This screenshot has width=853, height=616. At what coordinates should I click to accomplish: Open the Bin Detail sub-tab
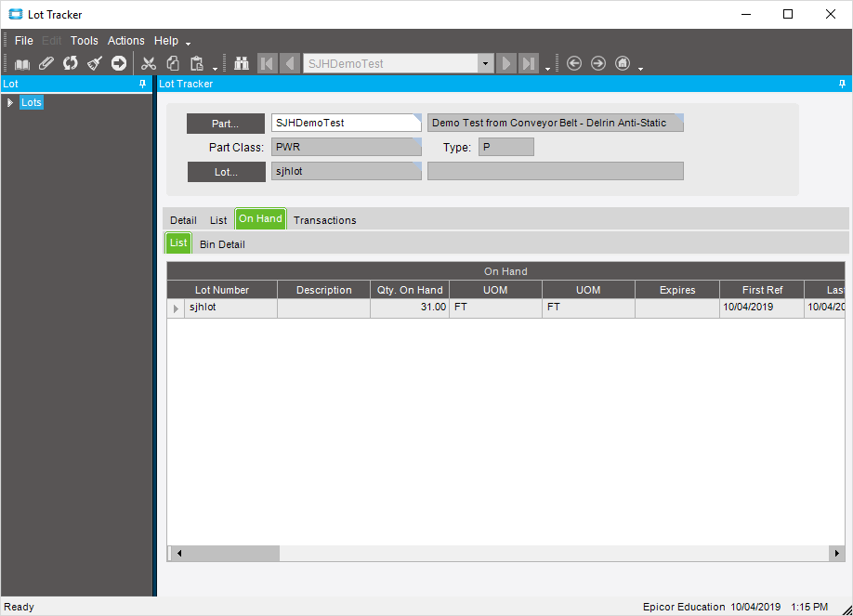(x=222, y=244)
